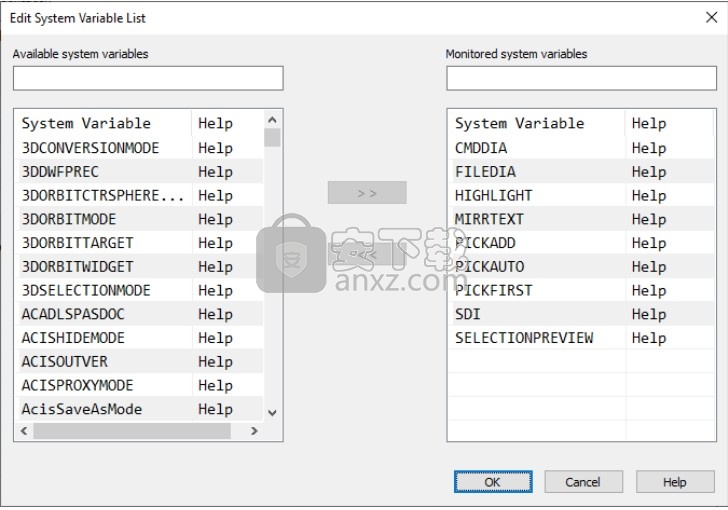
Task: Open dialog Help button at bottom right
Action: (675, 482)
